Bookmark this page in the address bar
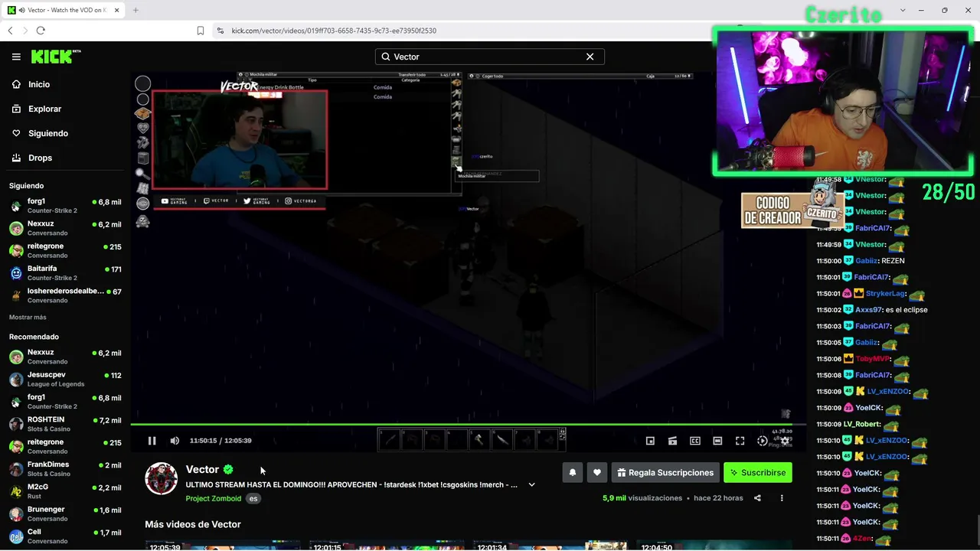 click(x=201, y=31)
